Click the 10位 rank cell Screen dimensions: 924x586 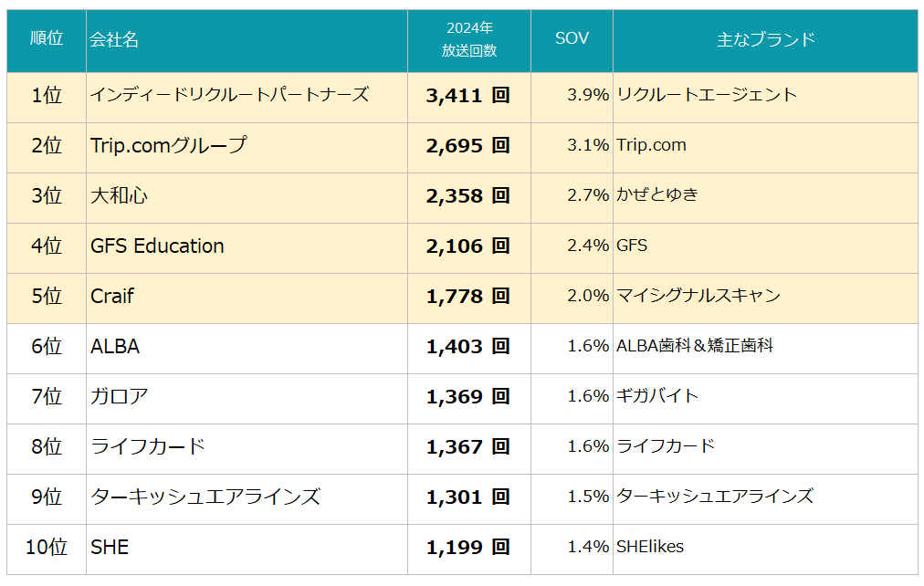click(x=47, y=547)
